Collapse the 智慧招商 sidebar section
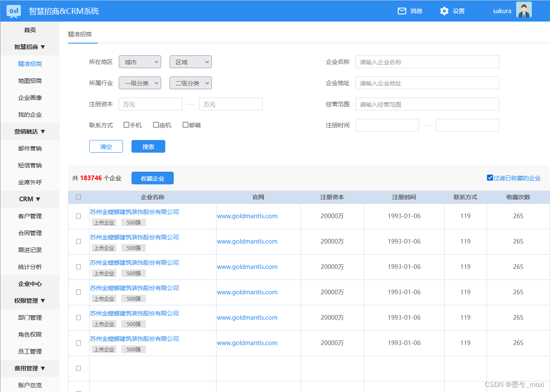 pyautogui.click(x=30, y=47)
